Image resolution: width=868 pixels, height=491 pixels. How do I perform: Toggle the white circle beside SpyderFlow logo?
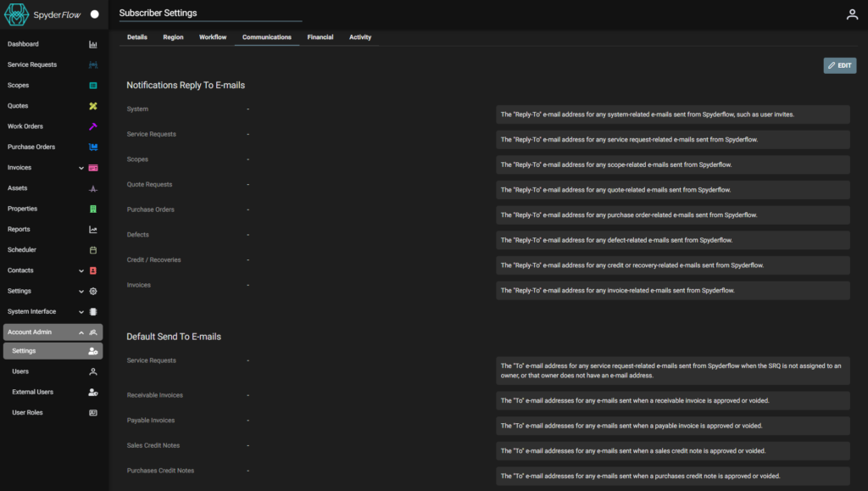pos(94,14)
